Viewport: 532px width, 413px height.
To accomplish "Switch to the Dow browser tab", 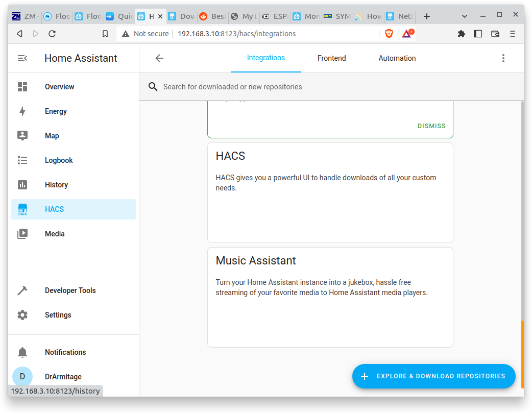I will [x=182, y=16].
